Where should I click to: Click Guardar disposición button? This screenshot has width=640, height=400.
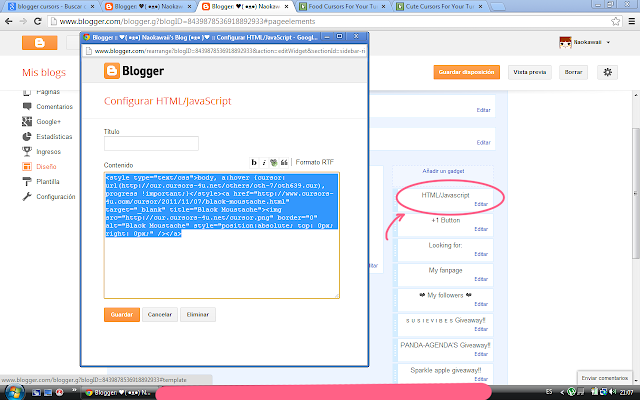pos(466,72)
